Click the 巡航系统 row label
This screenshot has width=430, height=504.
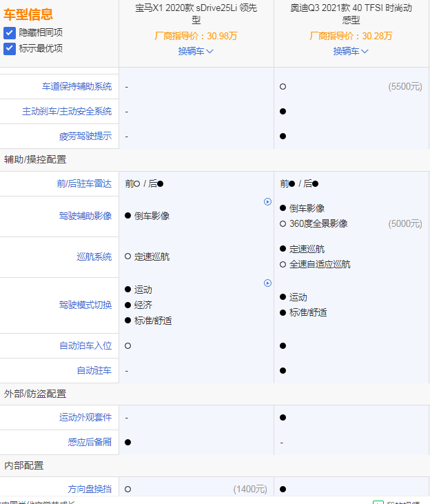pos(94,257)
